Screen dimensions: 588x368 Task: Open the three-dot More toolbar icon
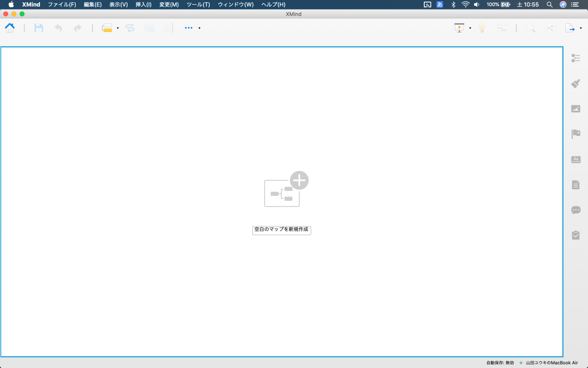tap(189, 28)
